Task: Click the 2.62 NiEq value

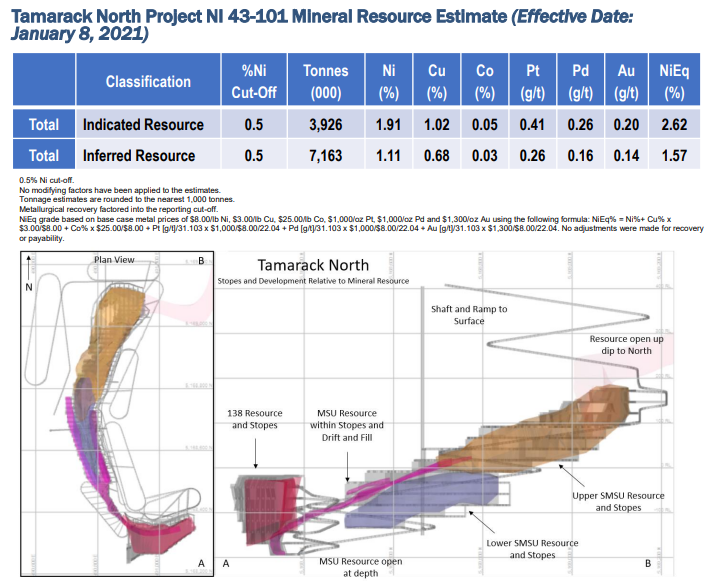Action: coord(672,125)
